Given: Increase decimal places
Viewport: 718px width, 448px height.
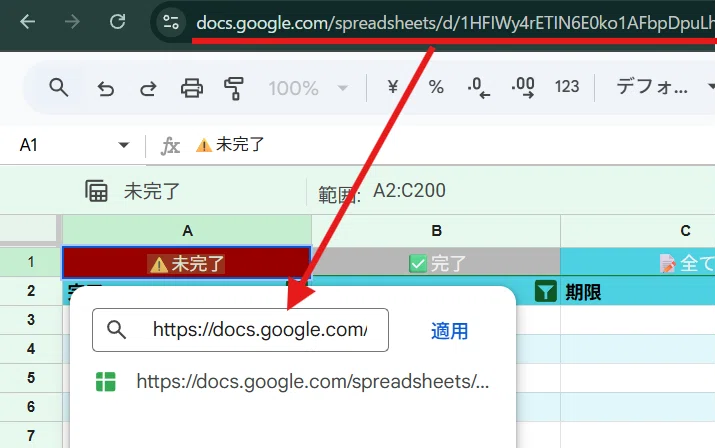Looking at the screenshot, I should [x=523, y=87].
